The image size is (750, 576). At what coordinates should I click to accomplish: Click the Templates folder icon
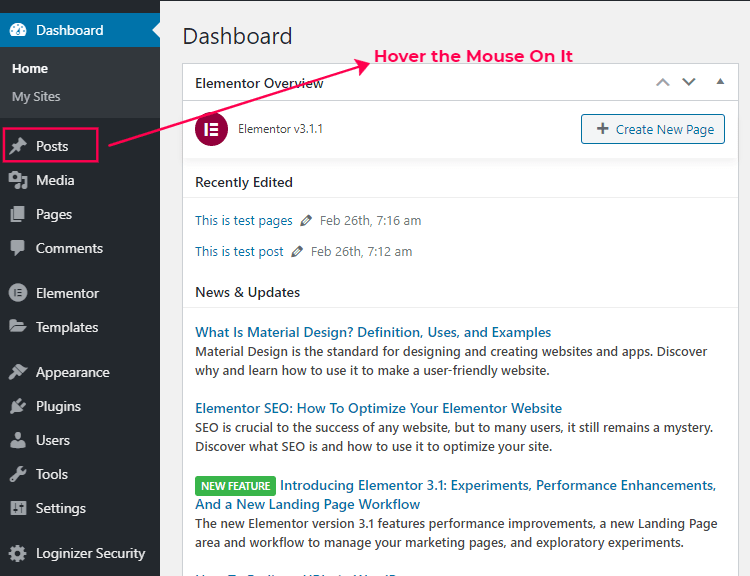tap(18, 327)
